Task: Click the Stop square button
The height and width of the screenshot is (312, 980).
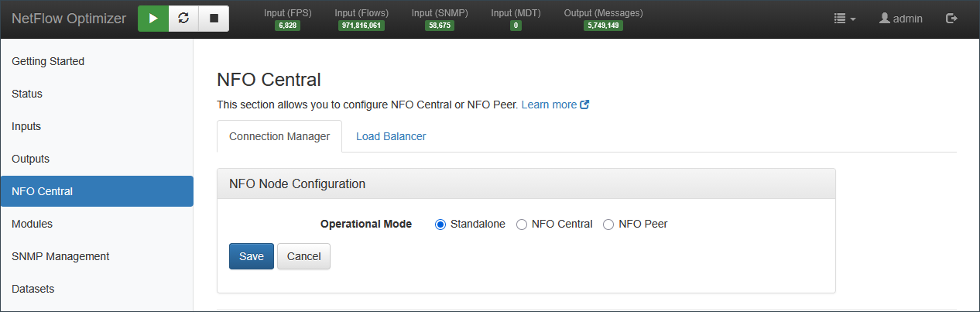Action: pos(214,19)
